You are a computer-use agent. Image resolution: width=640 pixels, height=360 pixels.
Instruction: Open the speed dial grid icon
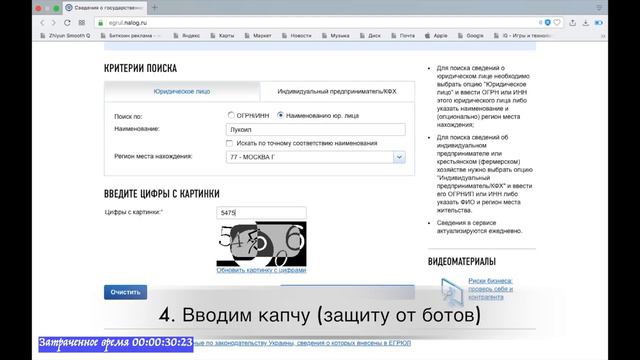pyautogui.click(x=82, y=23)
